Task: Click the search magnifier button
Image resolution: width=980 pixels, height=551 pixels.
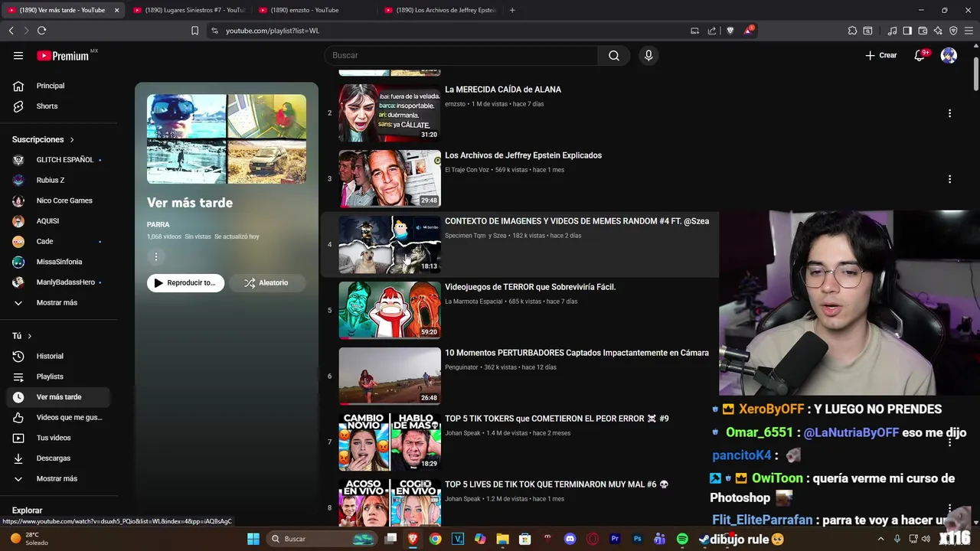Action: pos(614,55)
